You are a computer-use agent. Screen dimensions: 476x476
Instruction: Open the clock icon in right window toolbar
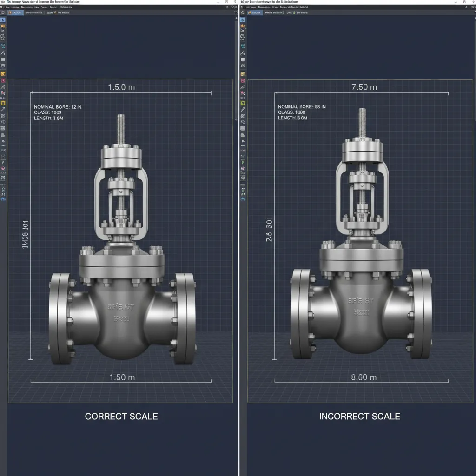click(x=242, y=13)
